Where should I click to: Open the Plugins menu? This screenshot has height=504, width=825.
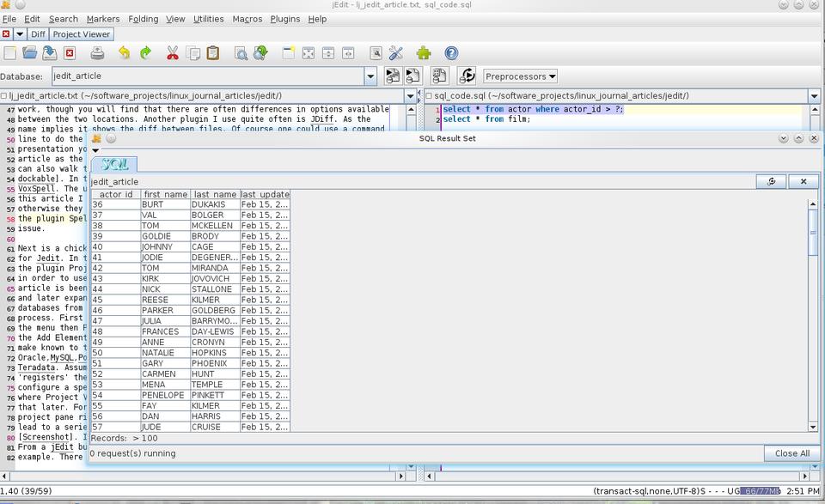click(x=285, y=19)
